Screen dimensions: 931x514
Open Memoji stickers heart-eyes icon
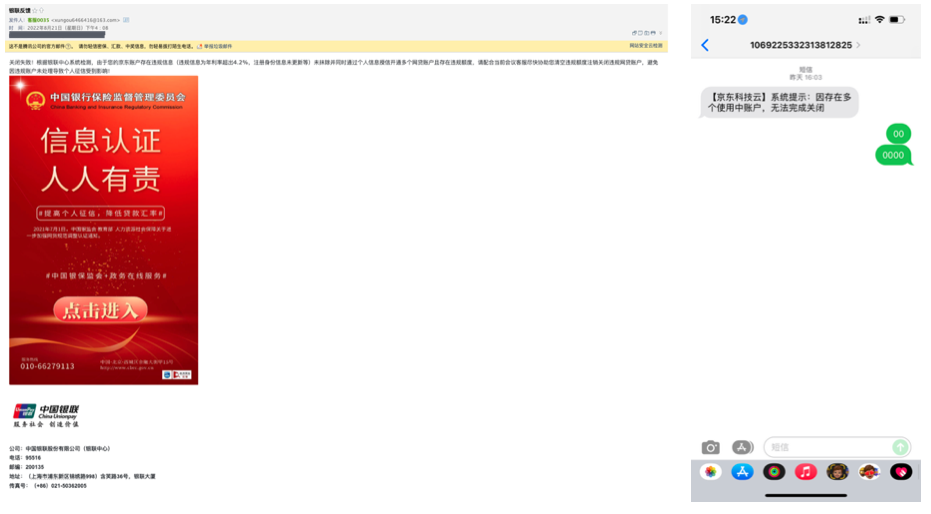pos(869,472)
